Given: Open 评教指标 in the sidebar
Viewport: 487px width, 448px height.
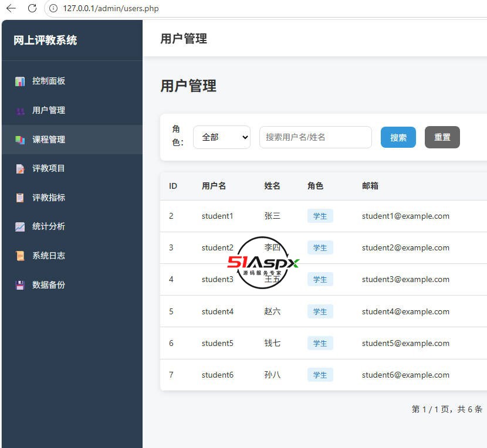Looking at the screenshot, I should click(72, 198).
